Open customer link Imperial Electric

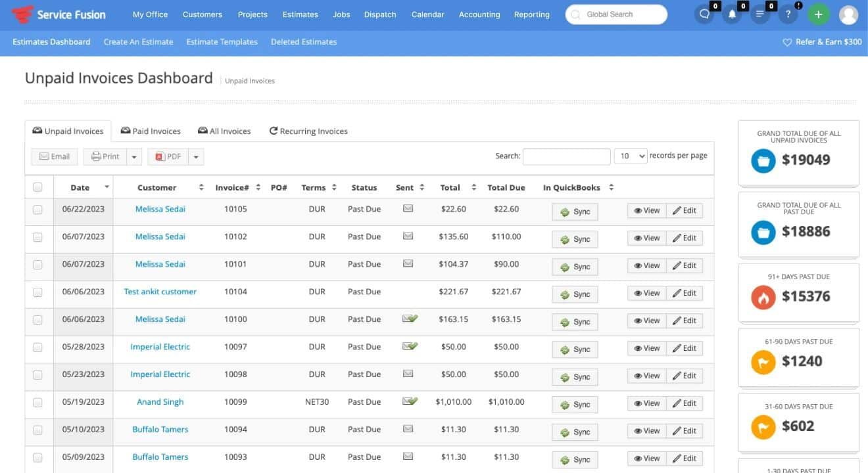point(160,346)
